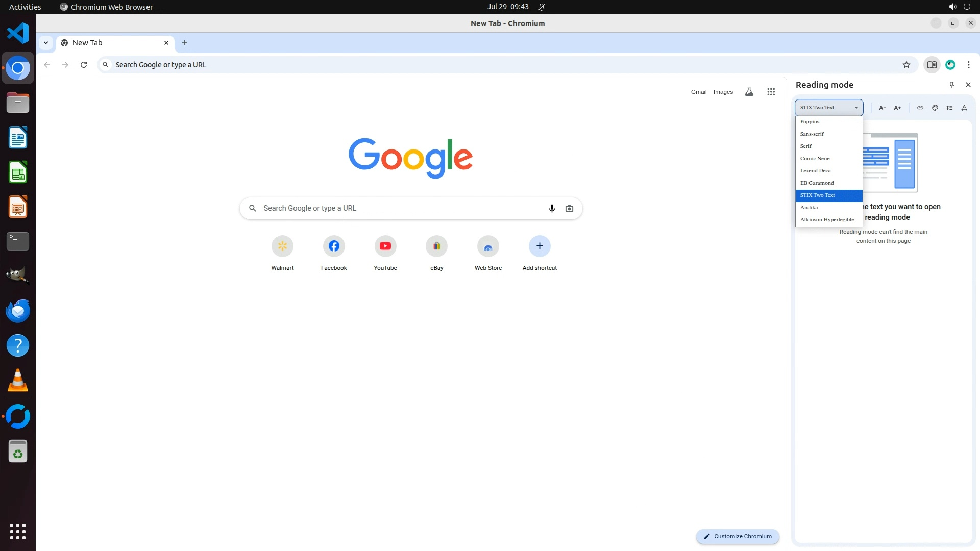Open Search Labs flask icon
This screenshot has height=551, width=980.
pyautogui.click(x=749, y=92)
